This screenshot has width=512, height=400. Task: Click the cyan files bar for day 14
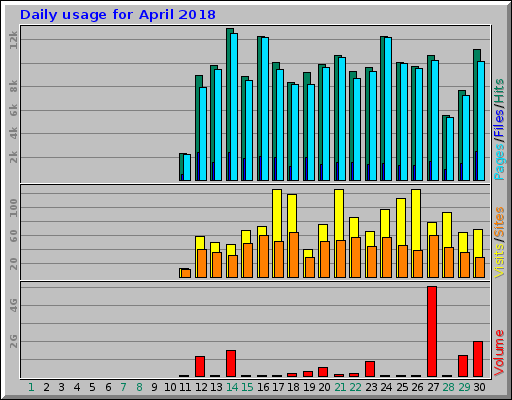(x=234, y=107)
